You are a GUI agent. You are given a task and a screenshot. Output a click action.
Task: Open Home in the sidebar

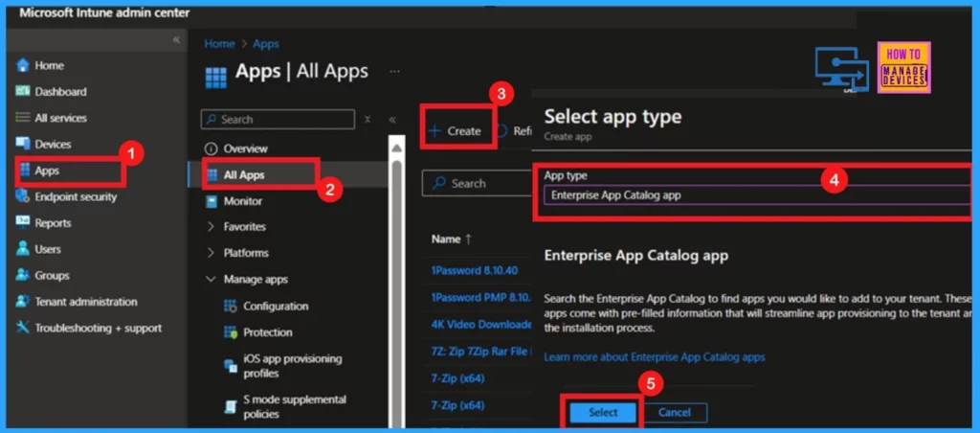tap(50, 65)
